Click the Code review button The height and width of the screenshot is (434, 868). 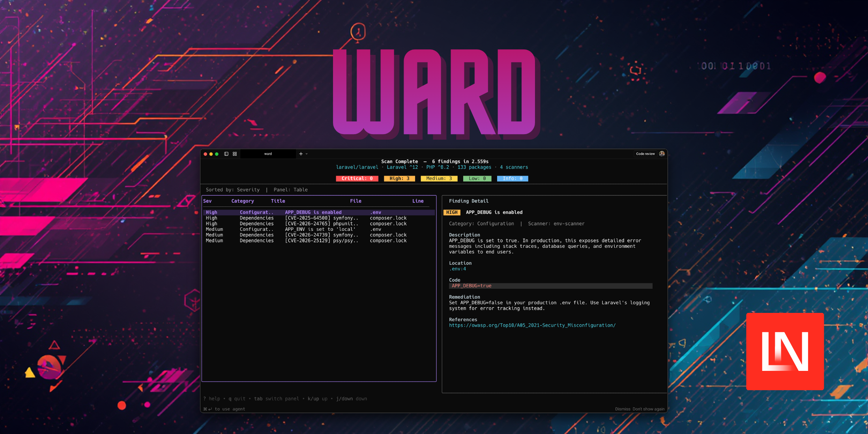click(x=645, y=154)
